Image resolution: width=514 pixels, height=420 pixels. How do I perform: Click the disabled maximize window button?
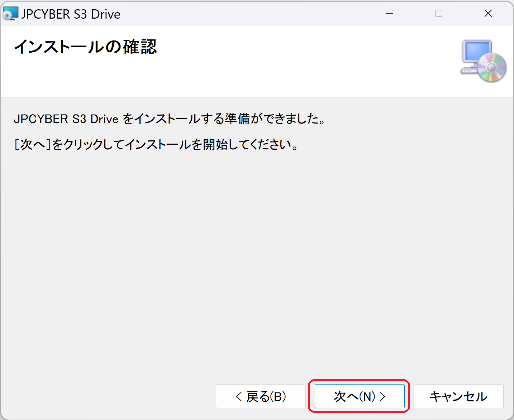pyautogui.click(x=439, y=14)
